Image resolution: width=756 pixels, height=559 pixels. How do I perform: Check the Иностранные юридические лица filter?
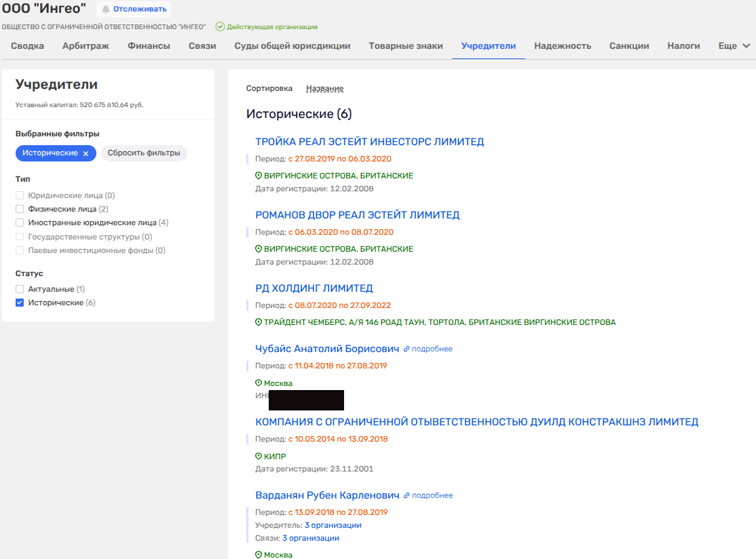[x=20, y=223]
